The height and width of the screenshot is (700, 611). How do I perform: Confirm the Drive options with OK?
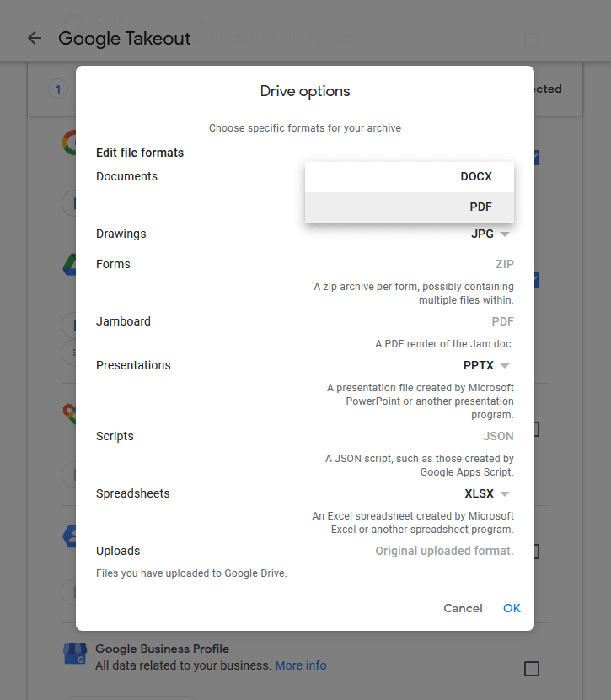pyautogui.click(x=512, y=608)
